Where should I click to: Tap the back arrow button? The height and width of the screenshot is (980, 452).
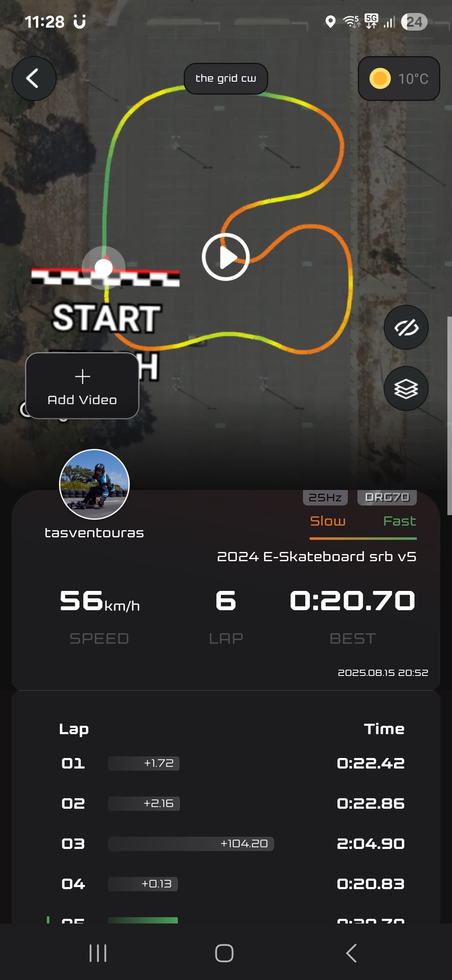34,78
